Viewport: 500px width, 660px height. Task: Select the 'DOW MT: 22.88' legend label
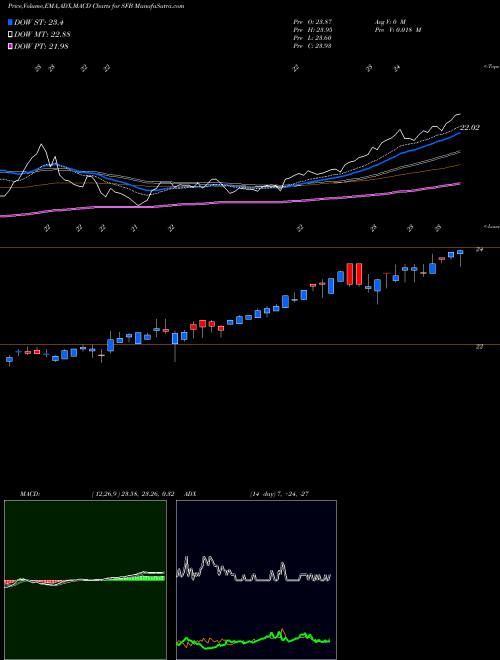click(x=42, y=35)
